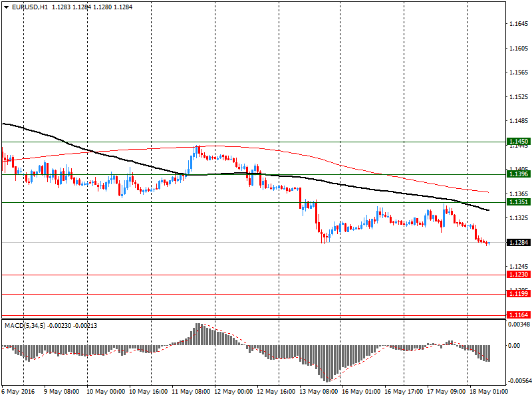Viewport: 532px width, 399px height.
Task: Click the 1.1645 price scale value
Action: click(x=519, y=24)
